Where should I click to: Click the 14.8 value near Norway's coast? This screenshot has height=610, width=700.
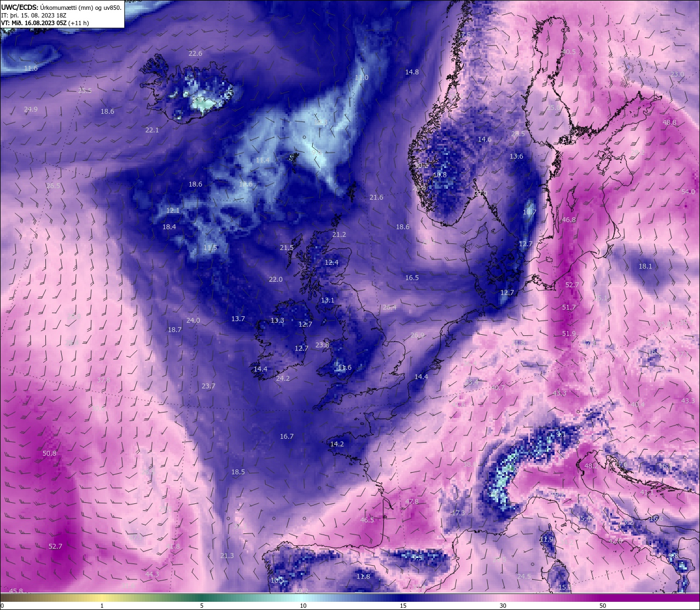pos(412,72)
